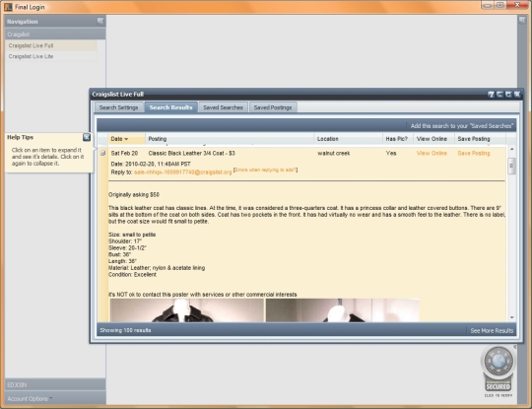Expand the Craigslist navigation section
The height and width of the screenshot is (409, 532).
coord(55,34)
